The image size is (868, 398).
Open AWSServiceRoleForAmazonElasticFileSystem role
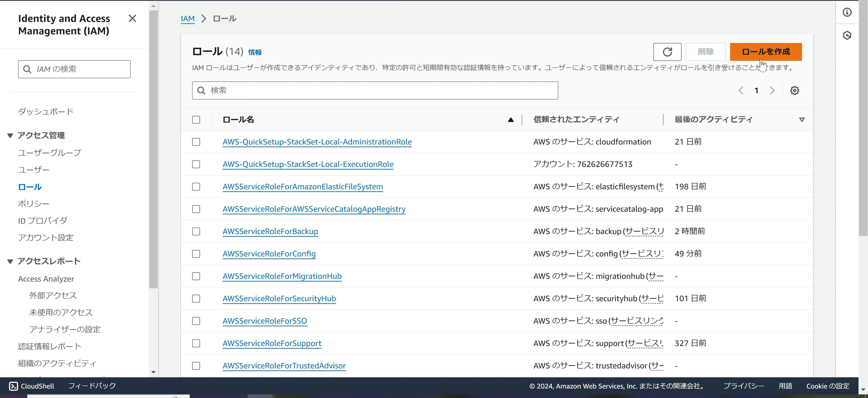pyautogui.click(x=303, y=187)
